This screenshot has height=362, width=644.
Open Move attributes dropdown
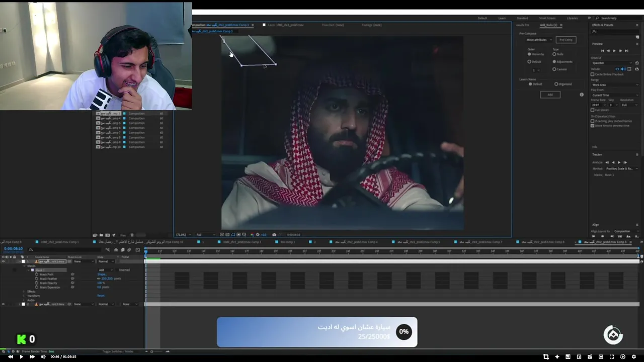(539, 40)
